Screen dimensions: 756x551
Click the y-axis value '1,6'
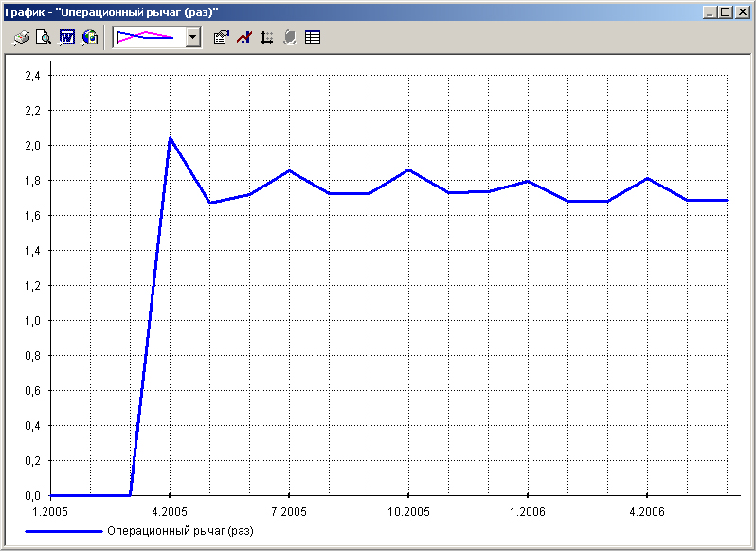[x=32, y=215]
